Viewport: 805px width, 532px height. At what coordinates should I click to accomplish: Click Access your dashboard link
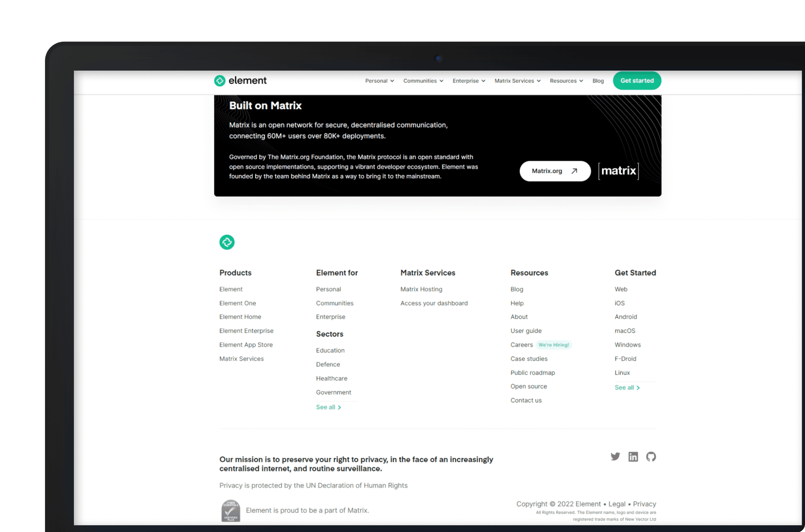pyautogui.click(x=434, y=303)
